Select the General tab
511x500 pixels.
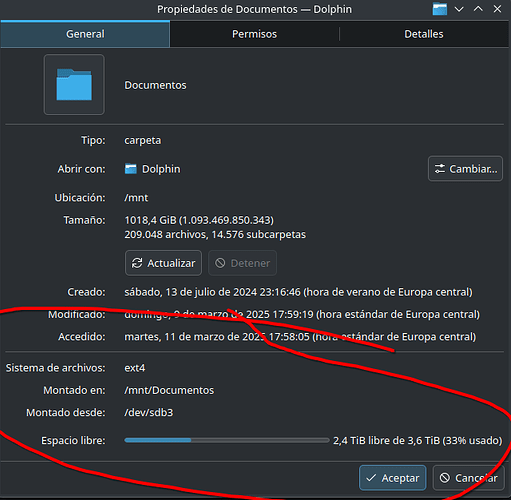tap(85, 34)
